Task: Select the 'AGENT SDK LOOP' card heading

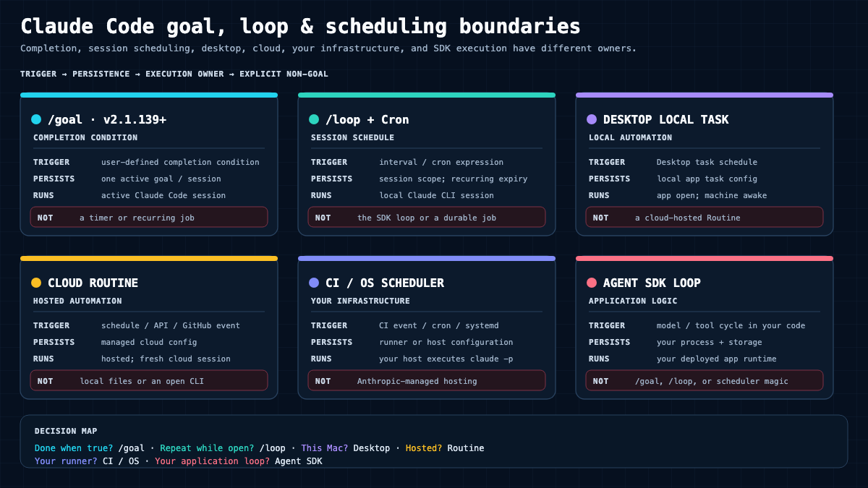Action: (x=652, y=283)
